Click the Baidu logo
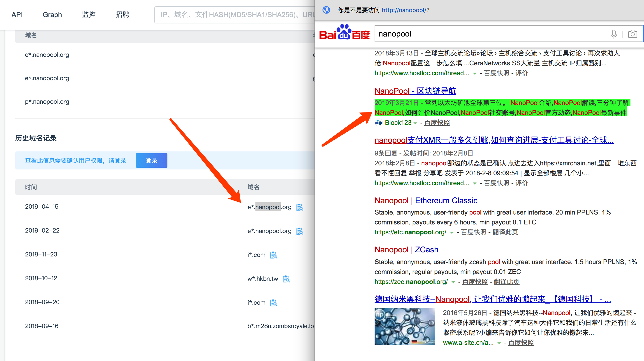 click(x=344, y=32)
